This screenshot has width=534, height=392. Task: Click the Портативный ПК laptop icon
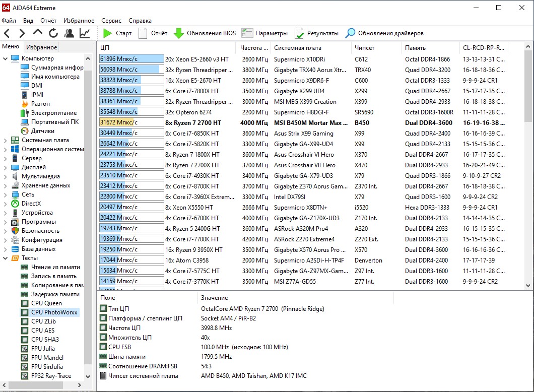[x=25, y=122]
